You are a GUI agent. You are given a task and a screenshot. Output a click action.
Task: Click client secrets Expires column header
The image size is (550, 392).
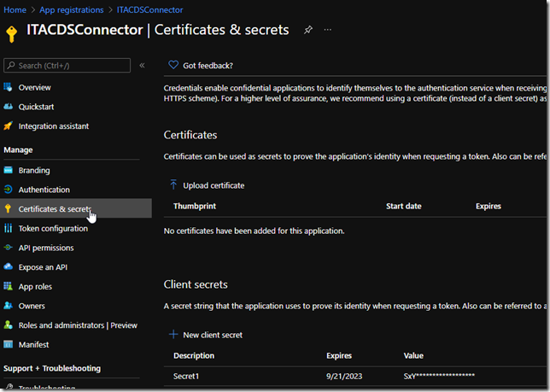click(x=339, y=356)
